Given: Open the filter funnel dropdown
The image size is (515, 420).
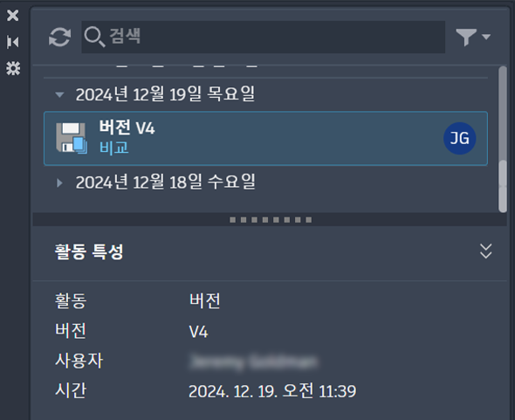Looking at the screenshot, I should pyautogui.click(x=473, y=37).
